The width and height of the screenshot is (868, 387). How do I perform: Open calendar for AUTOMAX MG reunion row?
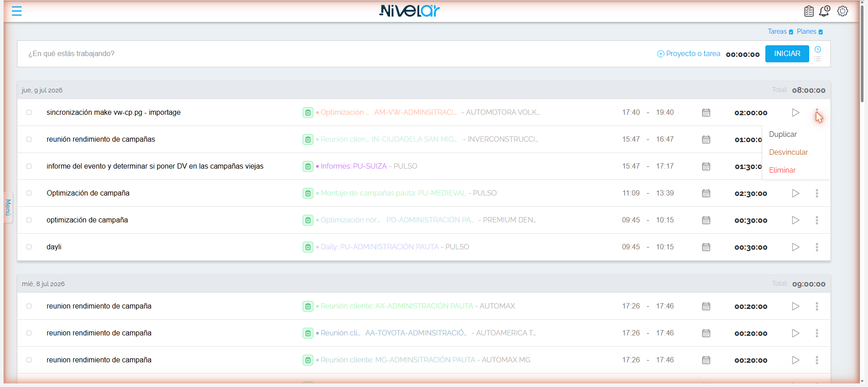point(706,360)
